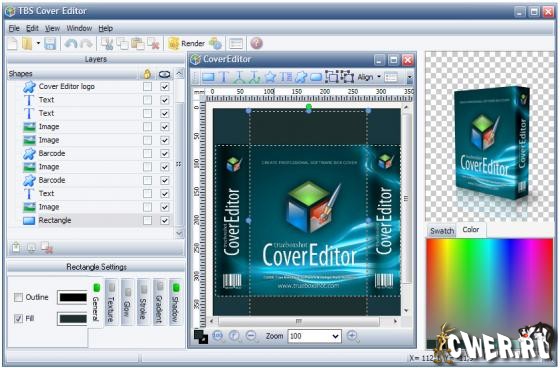The height and width of the screenshot is (368, 560).
Task: Select the Rectangle layer row
Action: coord(91,220)
